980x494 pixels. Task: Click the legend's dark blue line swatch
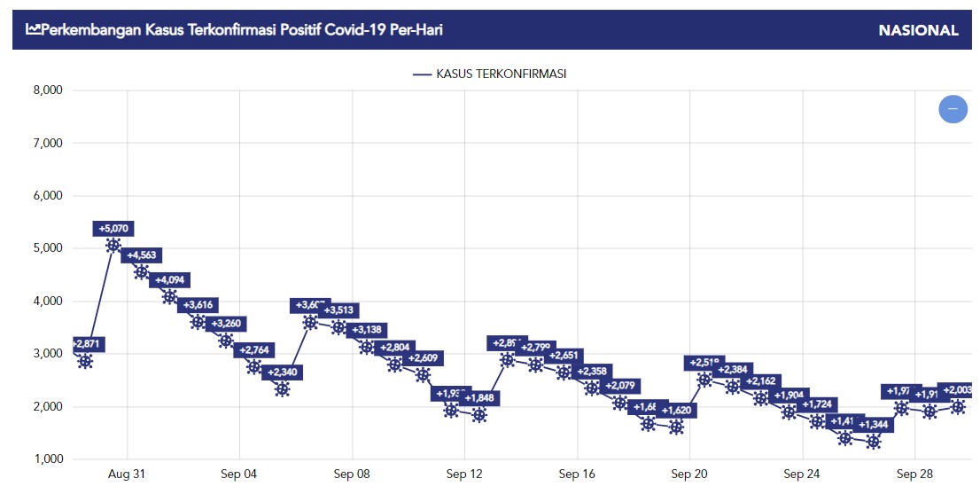click(422, 74)
